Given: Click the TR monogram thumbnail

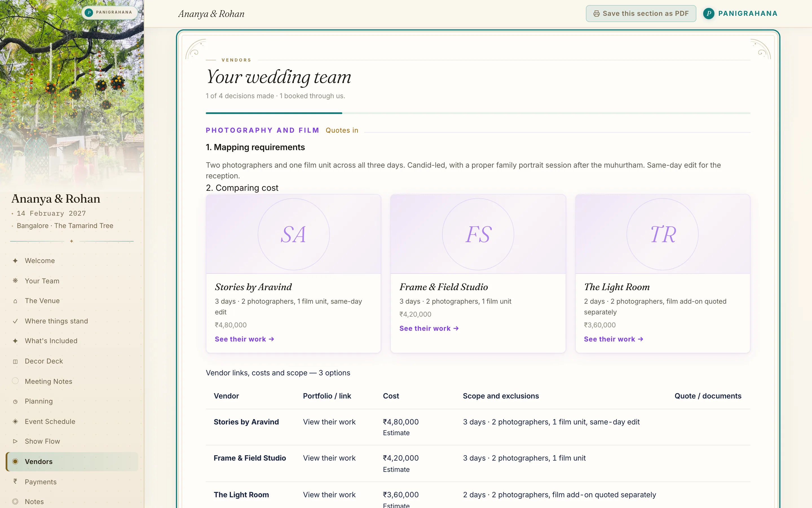Looking at the screenshot, I should point(663,234).
